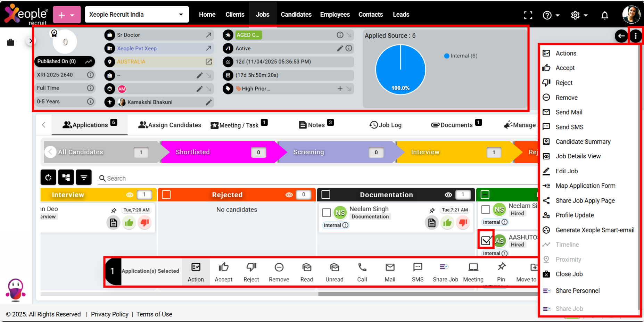Toggle the green Hired column select-all checkbox
Screen dimensions: 644x322
click(485, 195)
